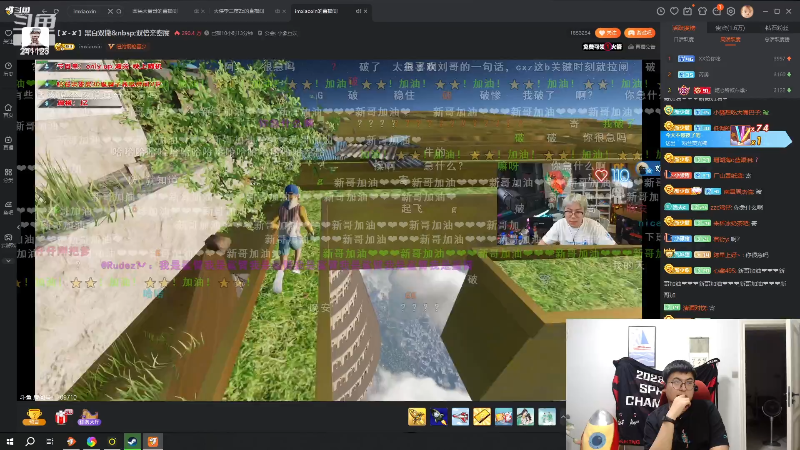Open the Steam taskbar icon

coord(132,441)
